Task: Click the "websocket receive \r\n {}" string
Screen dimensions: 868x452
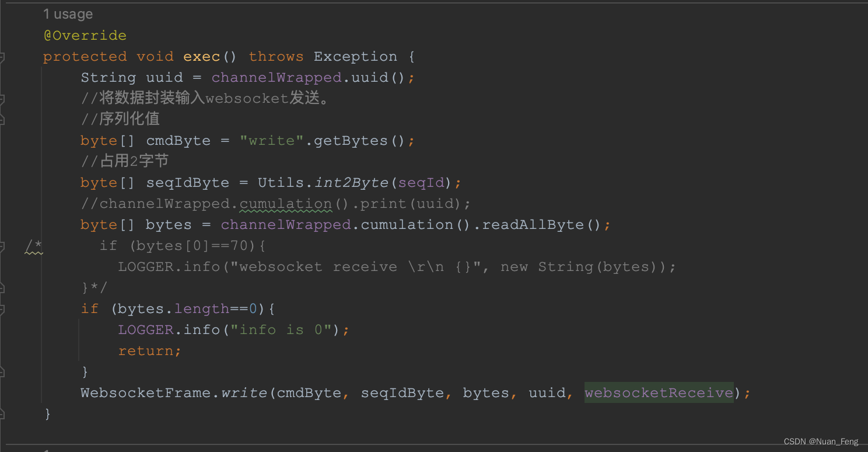Action: coord(356,267)
